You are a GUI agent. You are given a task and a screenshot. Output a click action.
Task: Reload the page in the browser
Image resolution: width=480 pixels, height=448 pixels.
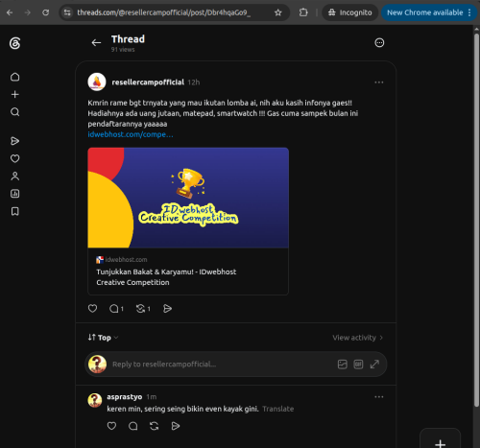(46, 12)
